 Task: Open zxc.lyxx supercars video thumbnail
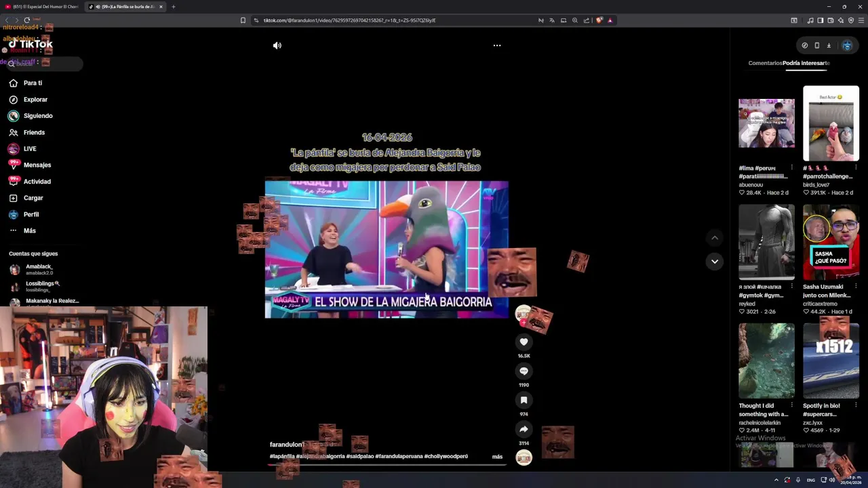click(x=831, y=361)
